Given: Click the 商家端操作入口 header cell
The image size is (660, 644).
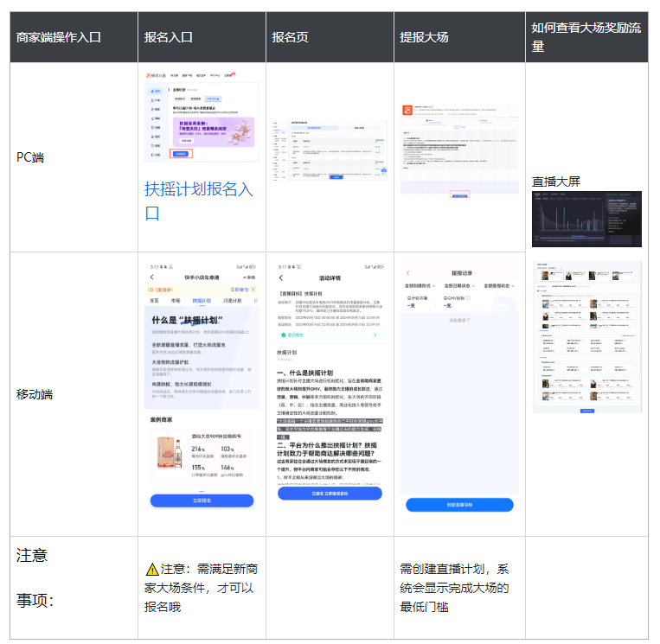Looking at the screenshot, I should coord(74,37).
